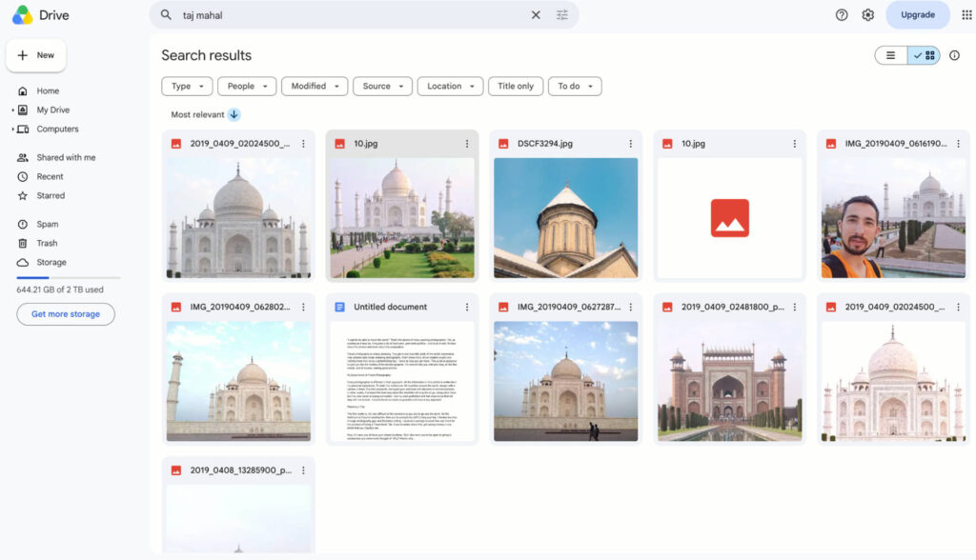The height and width of the screenshot is (560, 976).
Task: Open more actions for IMG_20190409_062802 file
Action: pyautogui.click(x=303, y=308)
